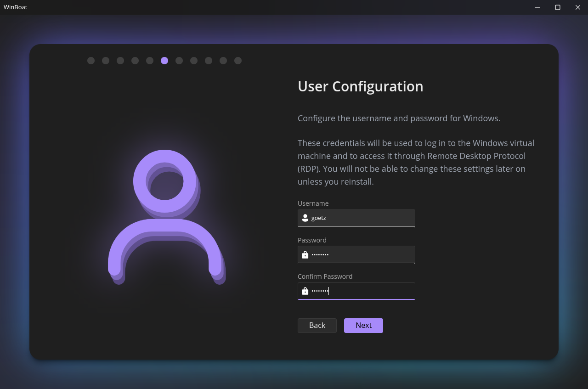The height and width of the screenshot is (389, 588).
Task: Select the third step indicator dot
Action: click(x=120, y=61)
